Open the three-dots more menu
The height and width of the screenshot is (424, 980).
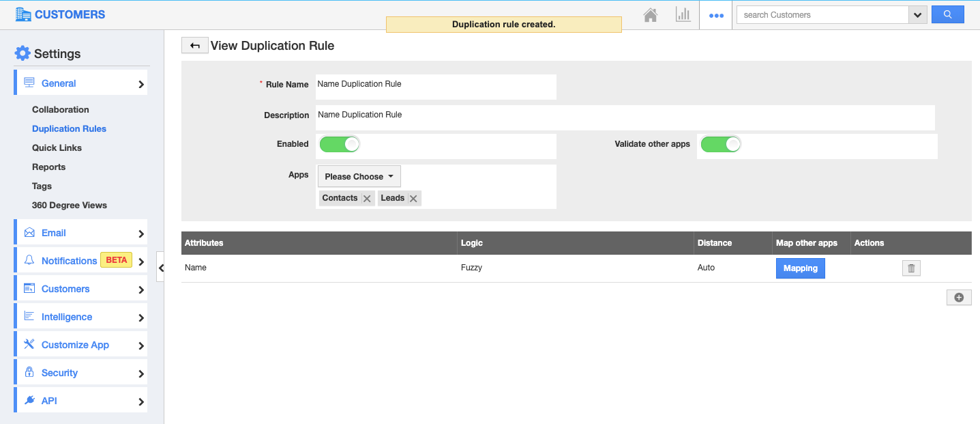716,15
